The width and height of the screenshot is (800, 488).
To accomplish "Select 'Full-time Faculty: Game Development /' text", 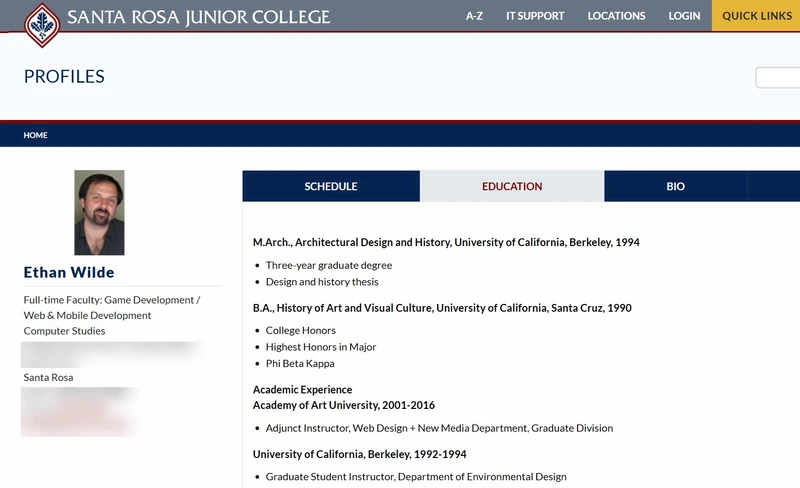I will 112,300.
